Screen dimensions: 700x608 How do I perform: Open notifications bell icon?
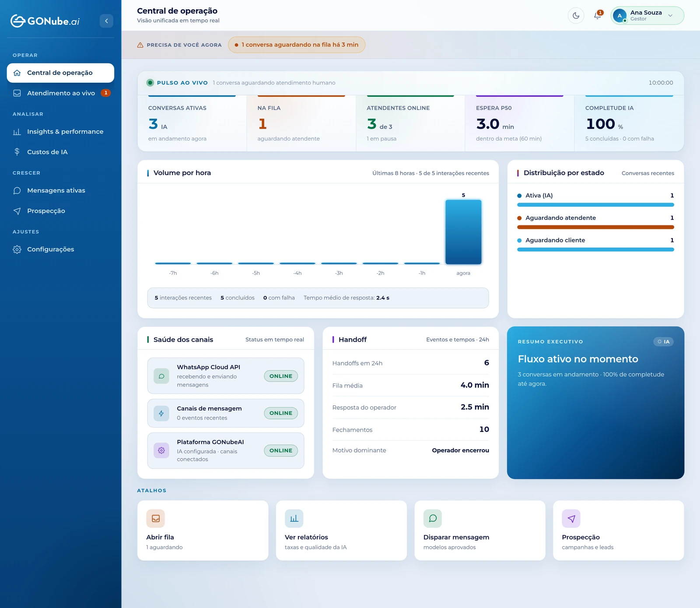click(x=598, y=16)
